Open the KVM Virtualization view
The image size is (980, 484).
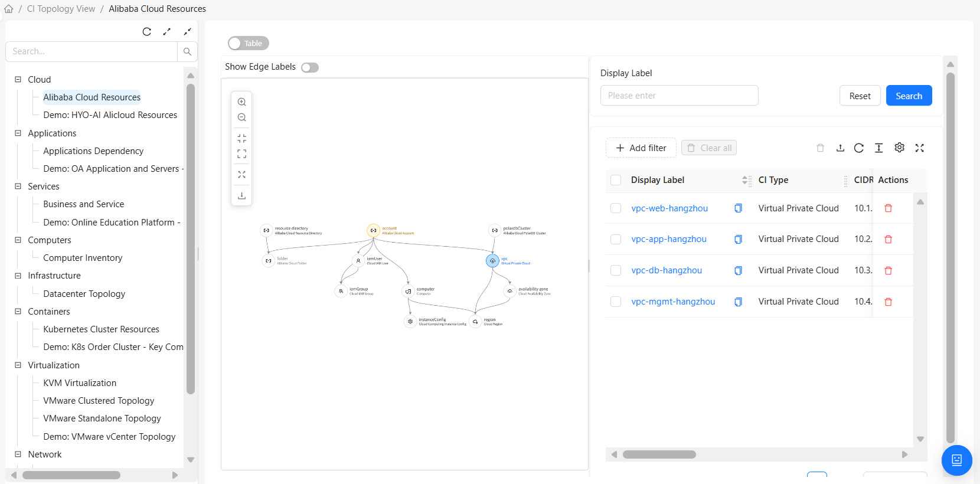coord(80,383)
